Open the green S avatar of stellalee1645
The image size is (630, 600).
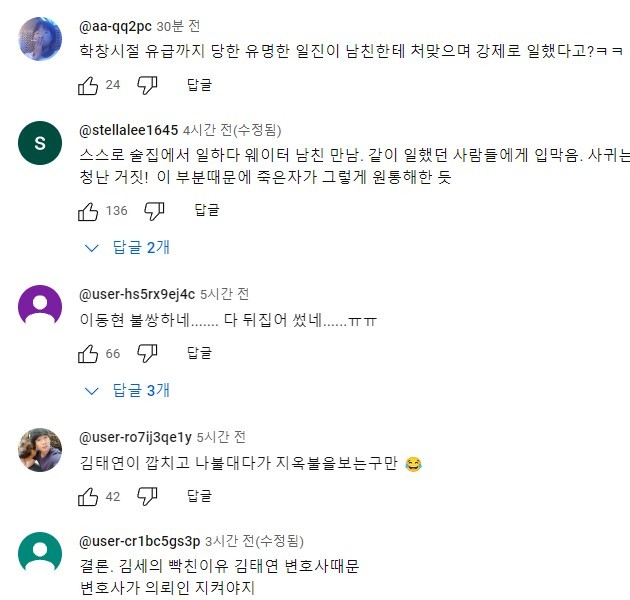coord(40,143)
